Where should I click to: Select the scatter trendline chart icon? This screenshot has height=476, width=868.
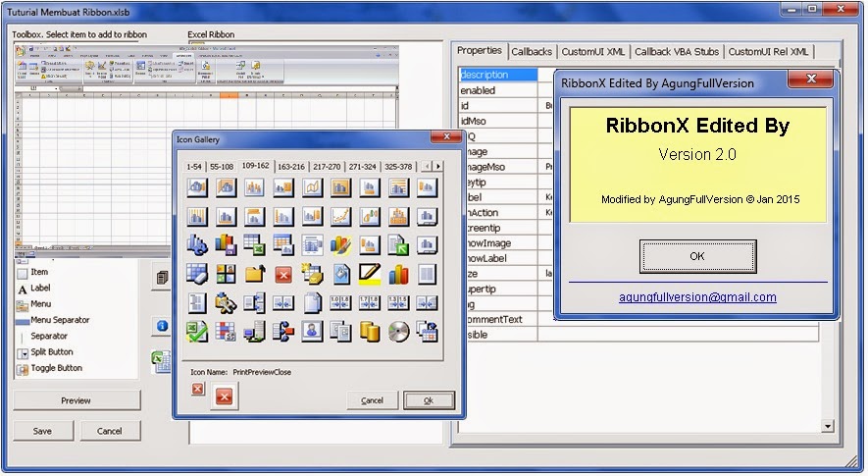341,216
